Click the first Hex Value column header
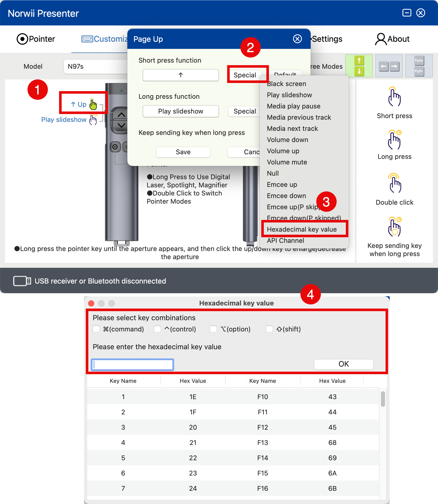The image size is (438, 504). click(x=193, y=381)
